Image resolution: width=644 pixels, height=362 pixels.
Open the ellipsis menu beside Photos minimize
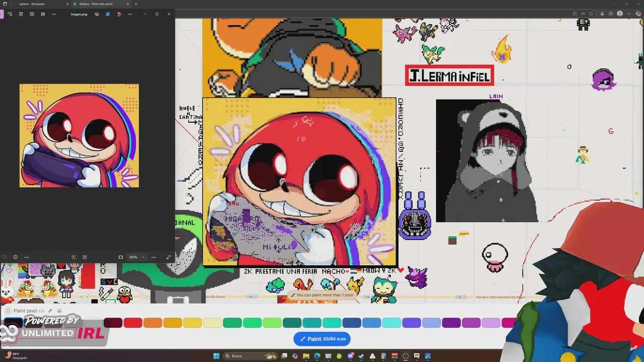click(130, 14)
